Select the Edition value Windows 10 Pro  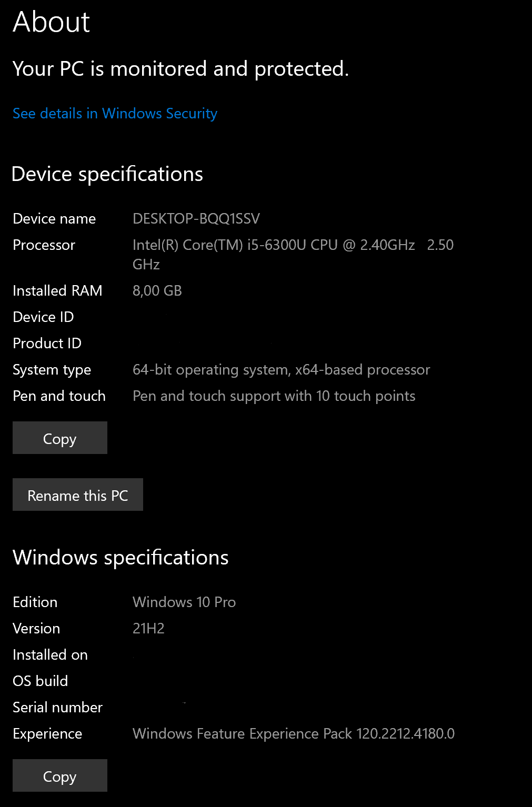(184, 602)
